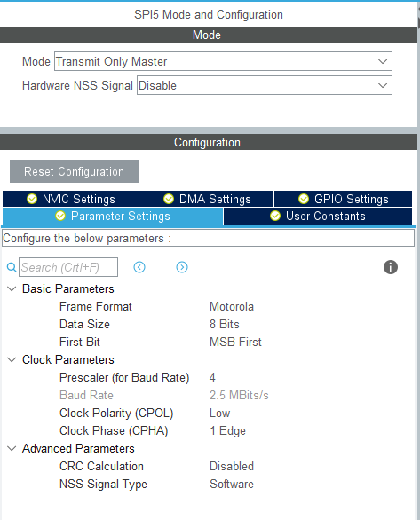Open the User Constants tab

(318, 217)
